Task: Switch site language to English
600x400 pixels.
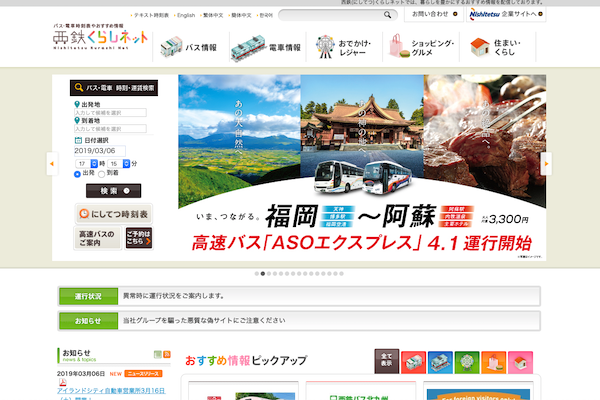Action: pyautogui.click(x=186, y=15)
